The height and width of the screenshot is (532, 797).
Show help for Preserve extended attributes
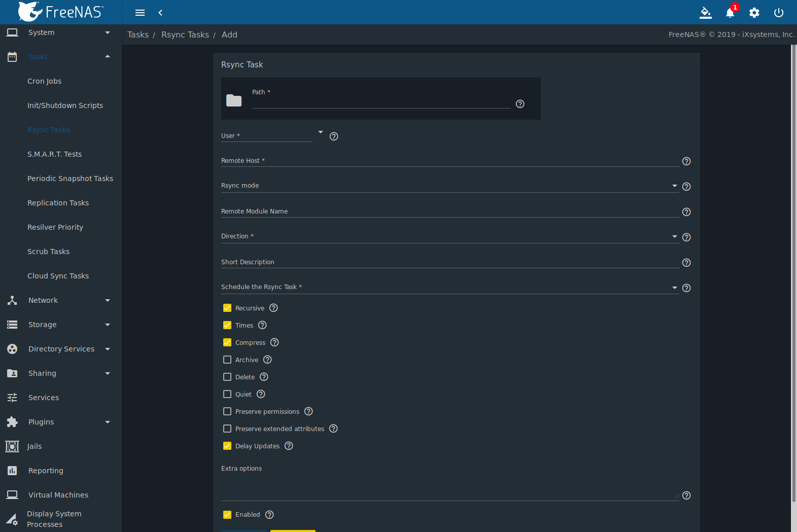(x=333, y=429)
